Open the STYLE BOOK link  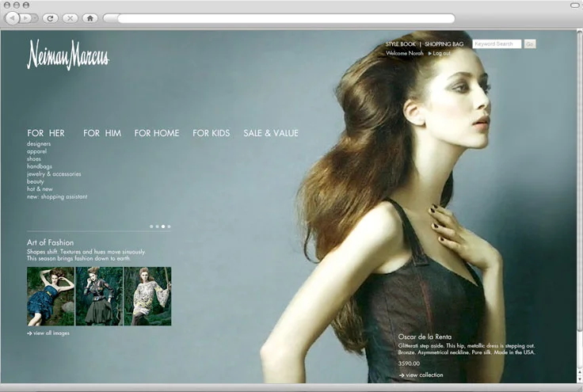coord(401,44)
